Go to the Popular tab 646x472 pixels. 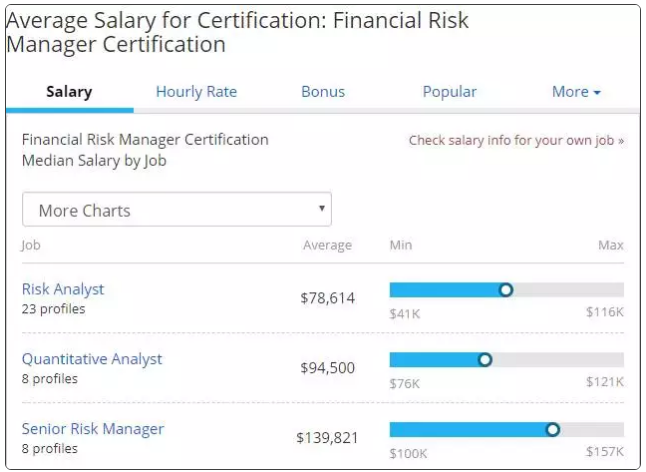tap(449, 92)
